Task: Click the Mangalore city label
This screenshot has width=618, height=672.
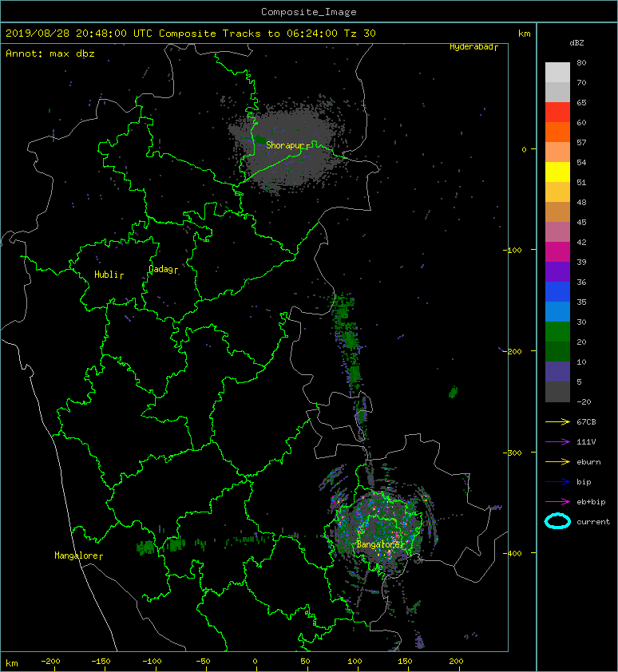Action: tap(78, 555)
